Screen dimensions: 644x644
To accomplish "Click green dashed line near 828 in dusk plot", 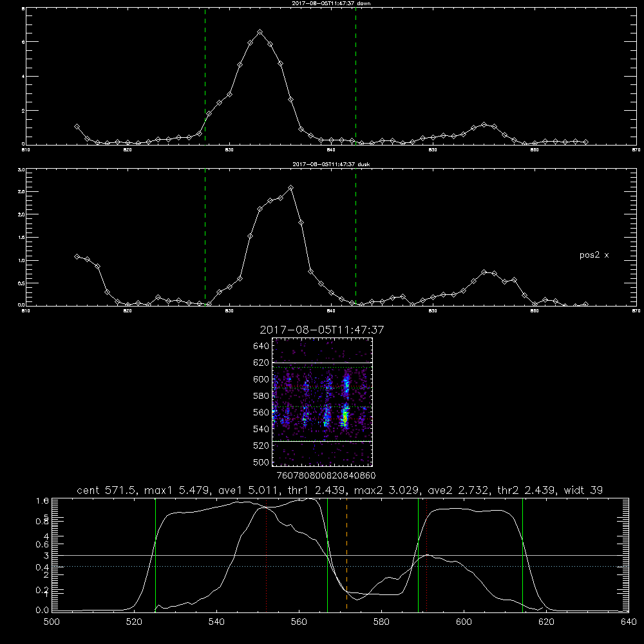I will pos(205,237).
